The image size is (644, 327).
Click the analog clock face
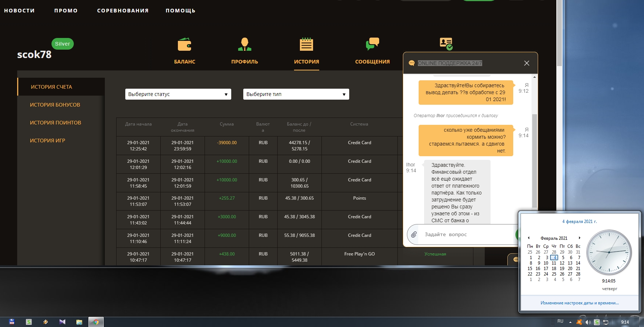point(609,252)
